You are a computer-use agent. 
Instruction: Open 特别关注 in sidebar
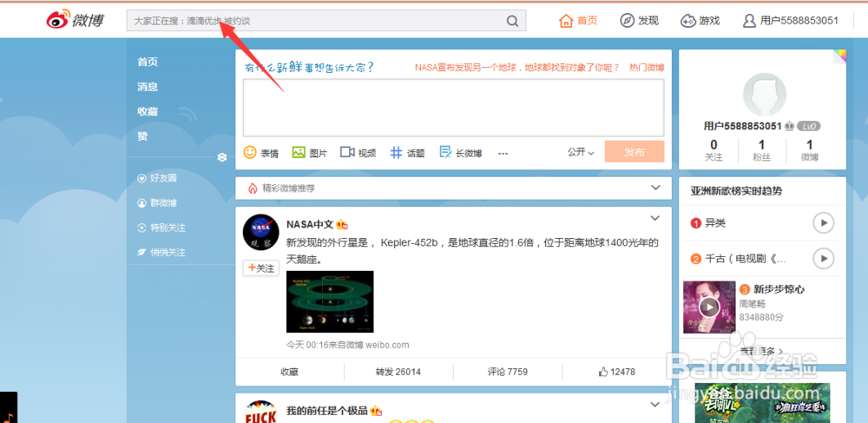(161, 228)
